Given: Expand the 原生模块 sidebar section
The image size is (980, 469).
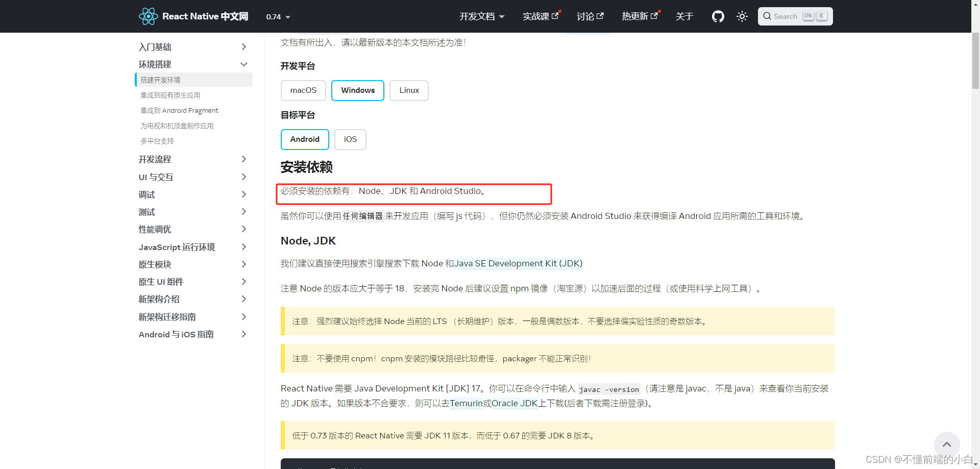Looking at the screenshot, I should pos(193,264).
